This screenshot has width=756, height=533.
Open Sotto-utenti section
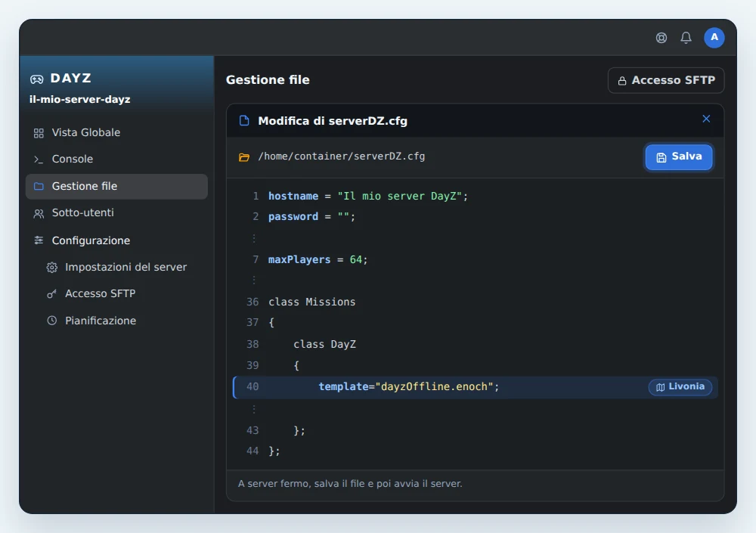116,212
